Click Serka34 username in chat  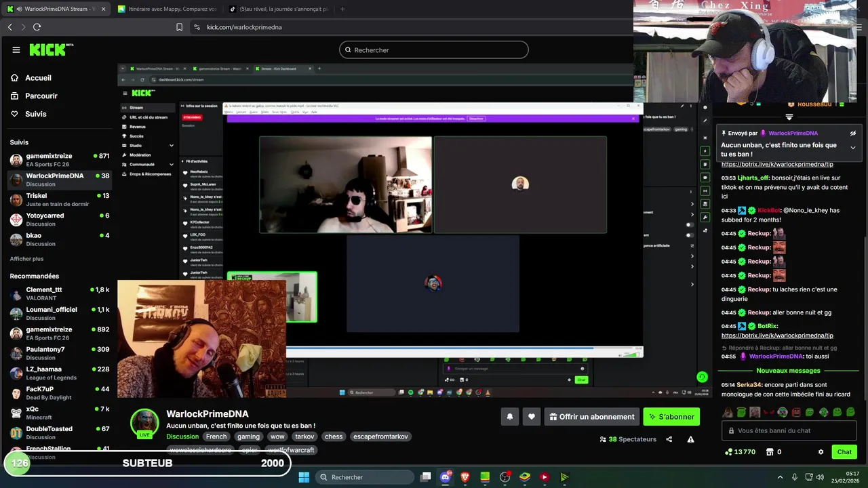pyautogui.click(x=749, y=384)
